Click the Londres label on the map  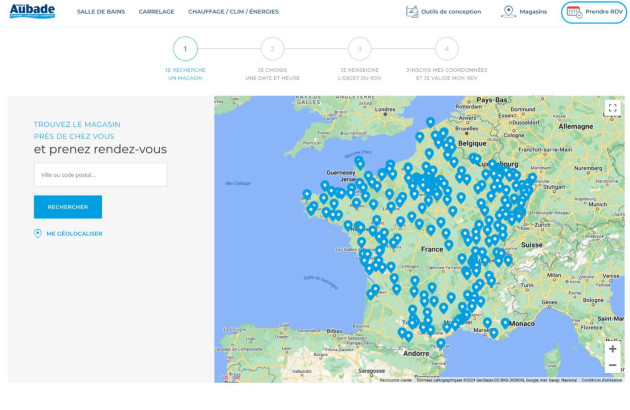[x=385, y=109]
